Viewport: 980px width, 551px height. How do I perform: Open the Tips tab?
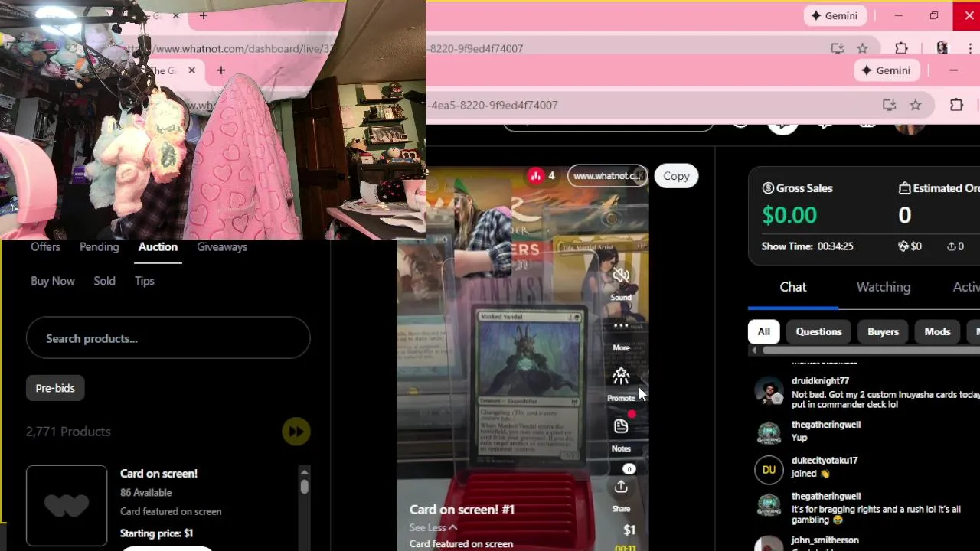[x=145, y=281]
